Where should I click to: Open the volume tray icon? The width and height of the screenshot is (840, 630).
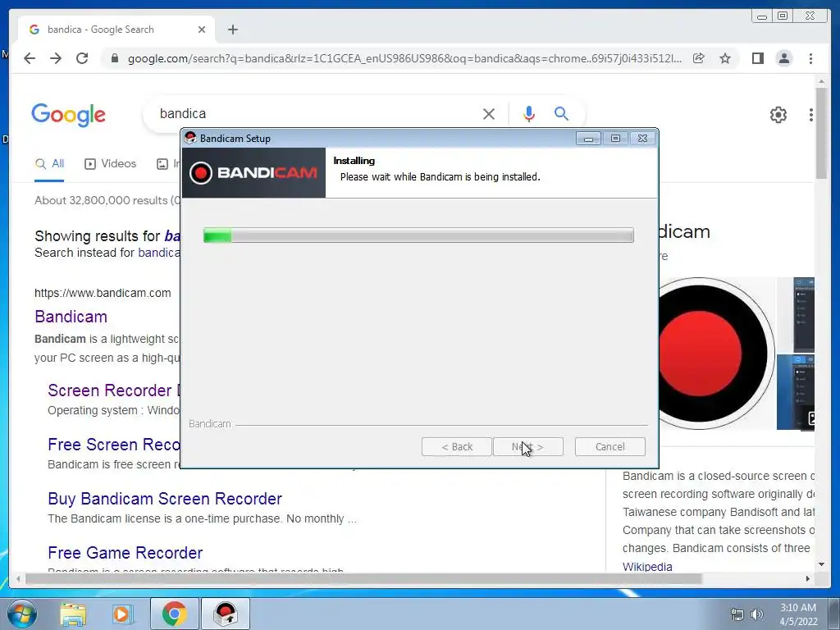(x=757, y=614)
